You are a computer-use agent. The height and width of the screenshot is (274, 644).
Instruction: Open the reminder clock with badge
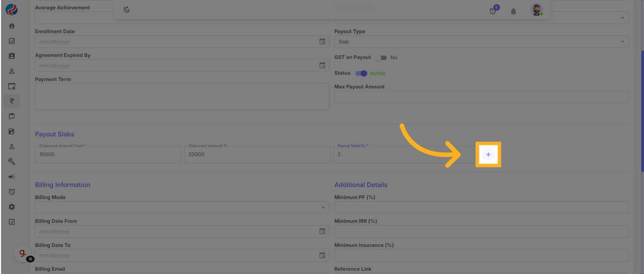point(493,11)
